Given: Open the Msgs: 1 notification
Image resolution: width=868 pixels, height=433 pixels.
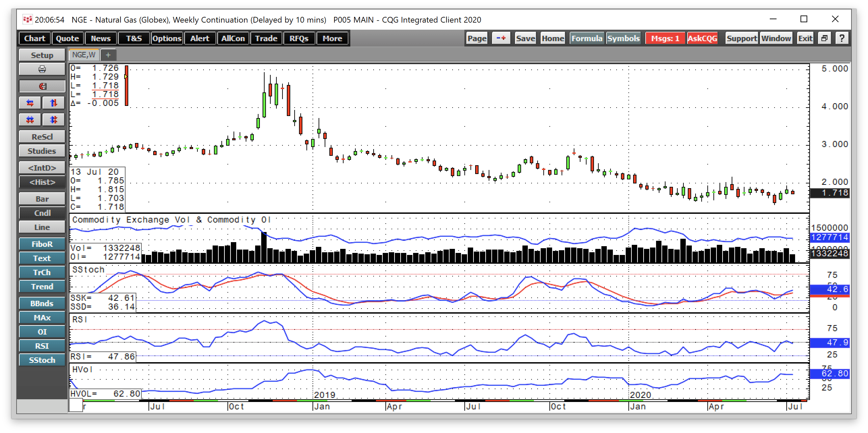Looking at the screenshot, I should [665, 38].
